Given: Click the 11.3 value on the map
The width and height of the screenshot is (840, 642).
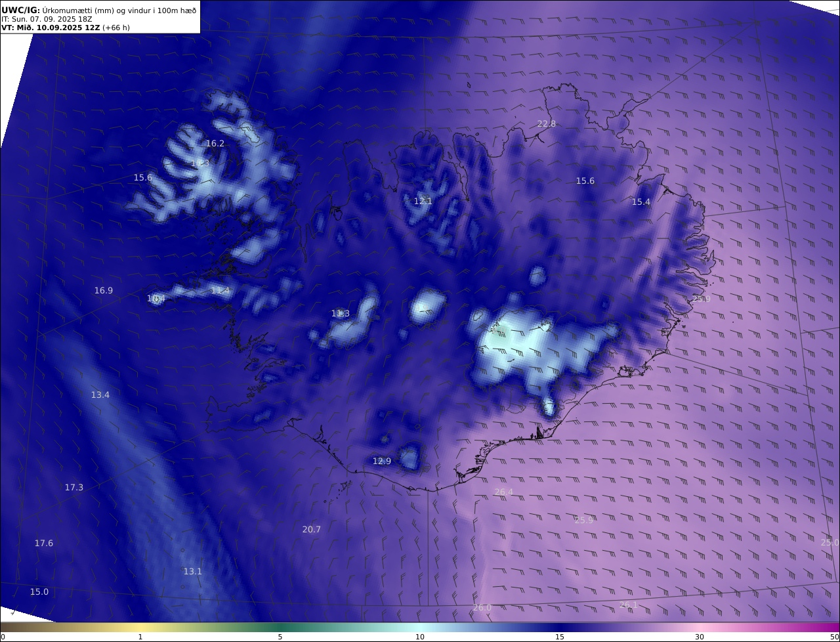Looking at the screenshot, I should pos(341,314).
